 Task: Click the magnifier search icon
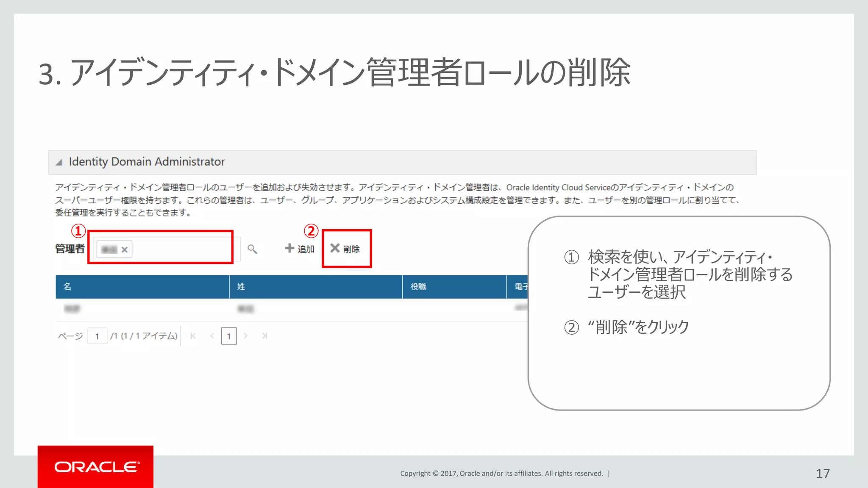(x=252, y=249)
